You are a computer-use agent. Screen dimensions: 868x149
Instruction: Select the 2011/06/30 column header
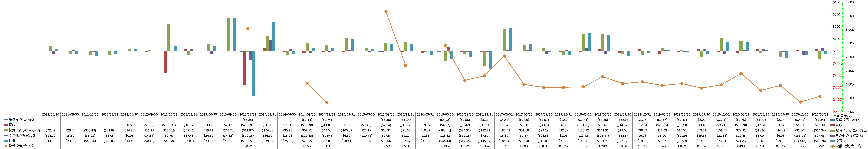51,114
